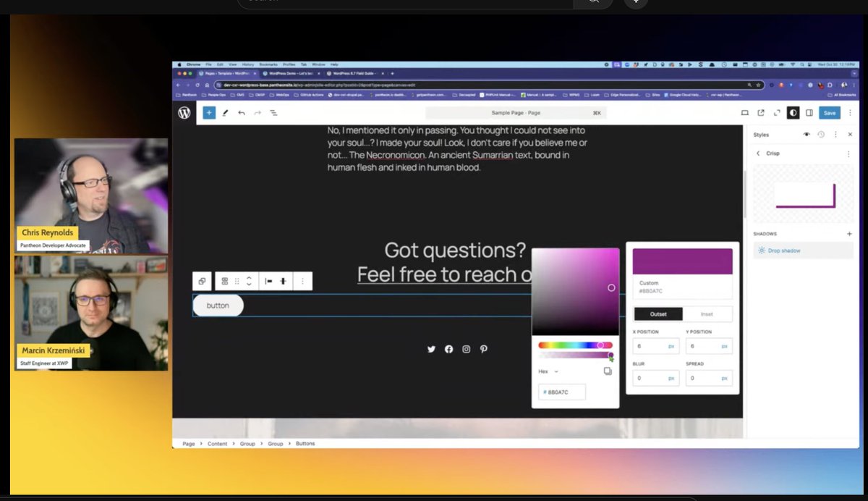
Task: View the page in new tab
Action: pos(761,113)
